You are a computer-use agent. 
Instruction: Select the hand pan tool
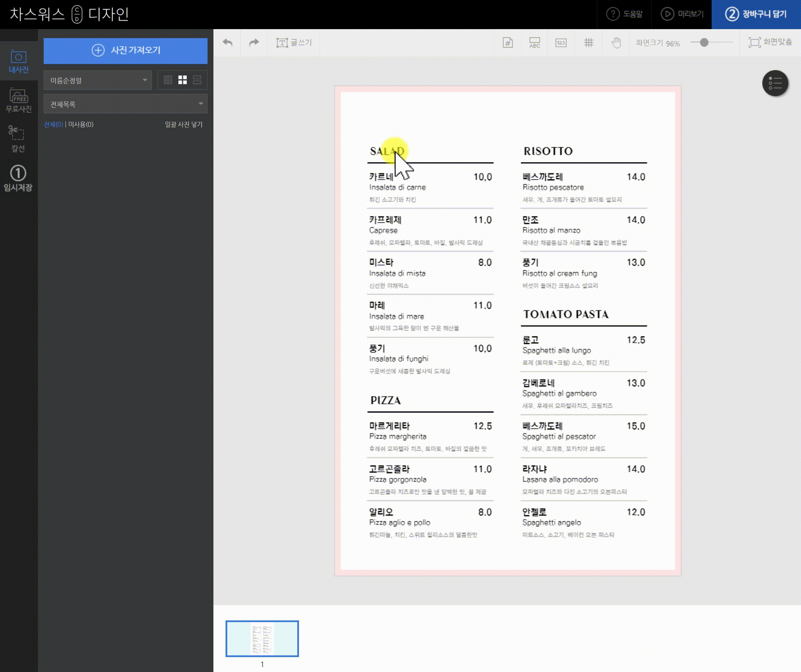616,42
